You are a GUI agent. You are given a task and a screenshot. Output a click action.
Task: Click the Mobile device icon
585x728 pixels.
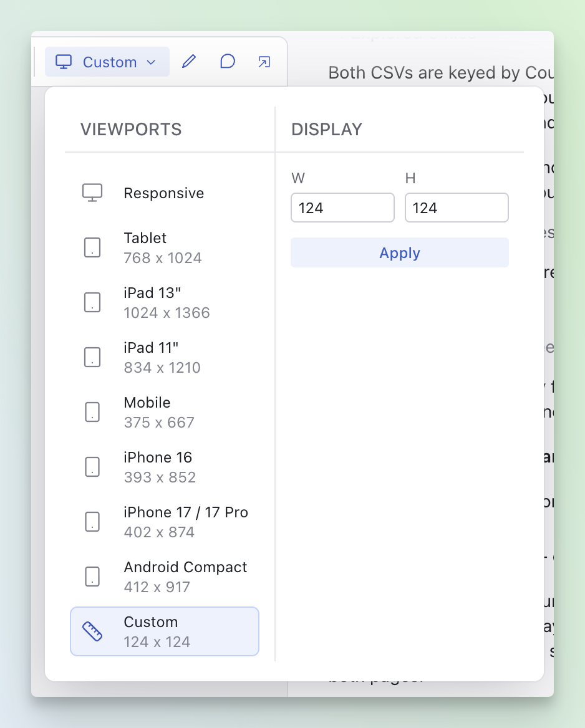point(92,412)
